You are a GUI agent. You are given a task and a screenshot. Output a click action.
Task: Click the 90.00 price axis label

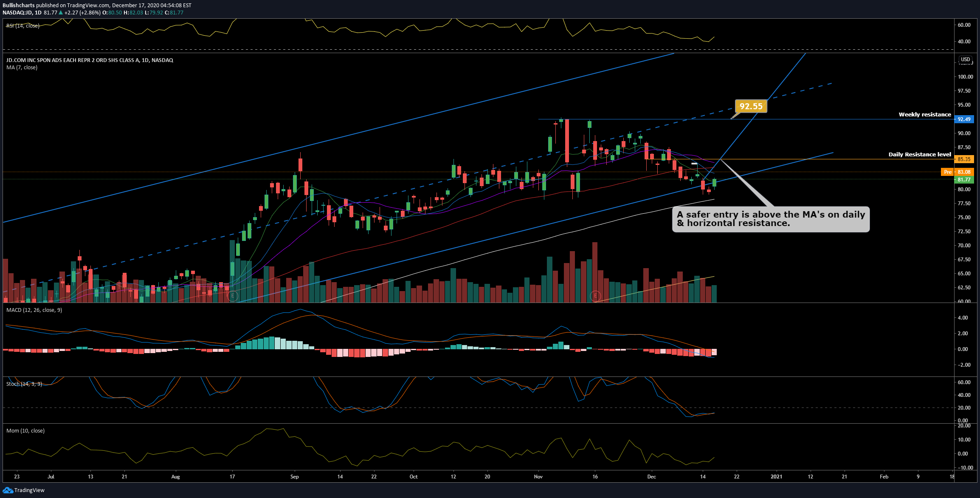[x=964, y=133]
